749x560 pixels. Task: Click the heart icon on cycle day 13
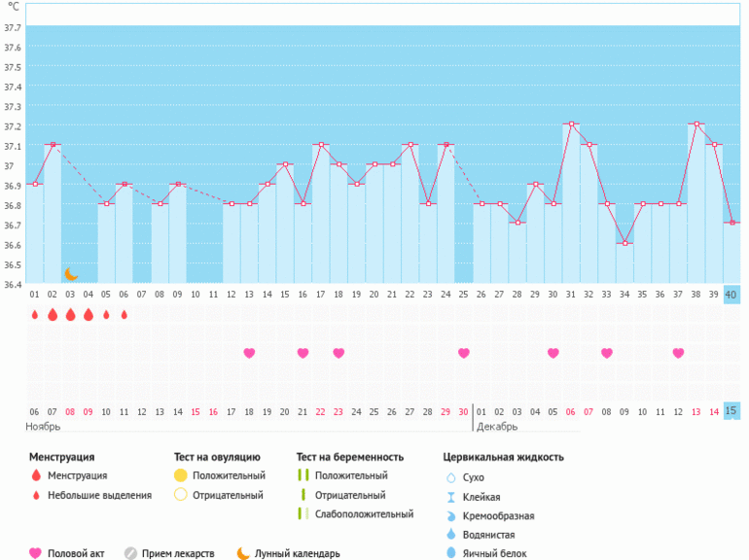(249, 353)
